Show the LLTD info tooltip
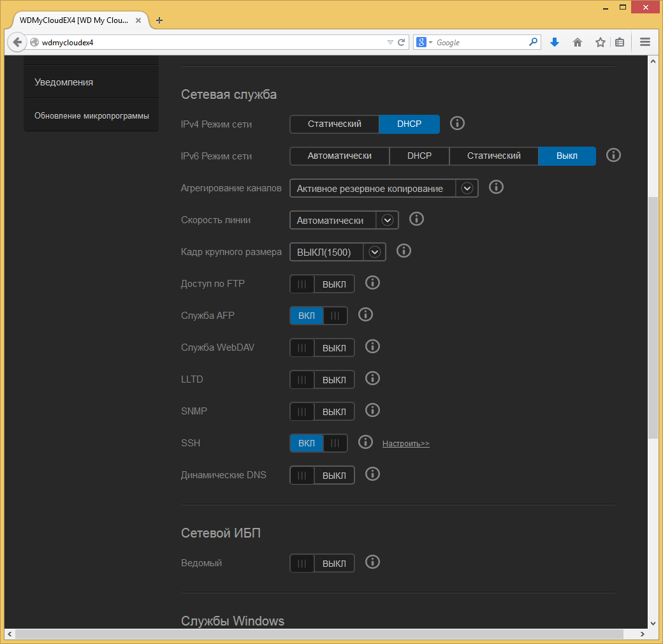This screenshot has width=663, height=644. click(x=372, y=378)
